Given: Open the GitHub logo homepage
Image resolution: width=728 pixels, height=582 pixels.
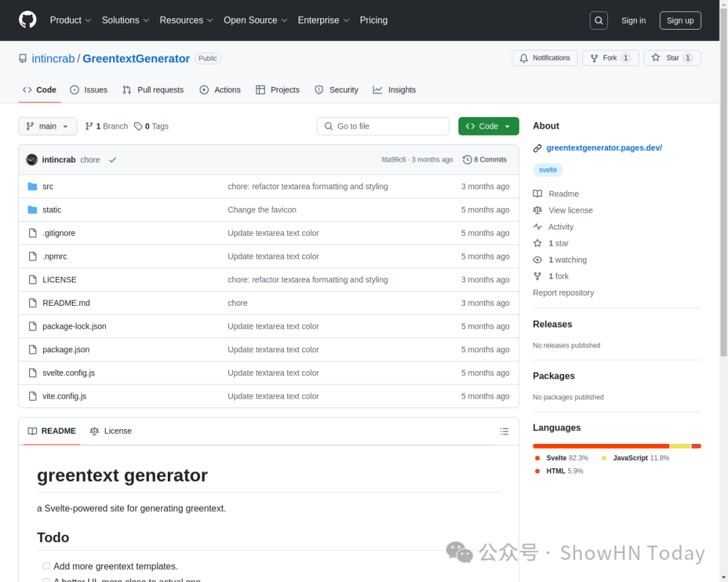Looking at the screenshot, I should pos(28,20).
